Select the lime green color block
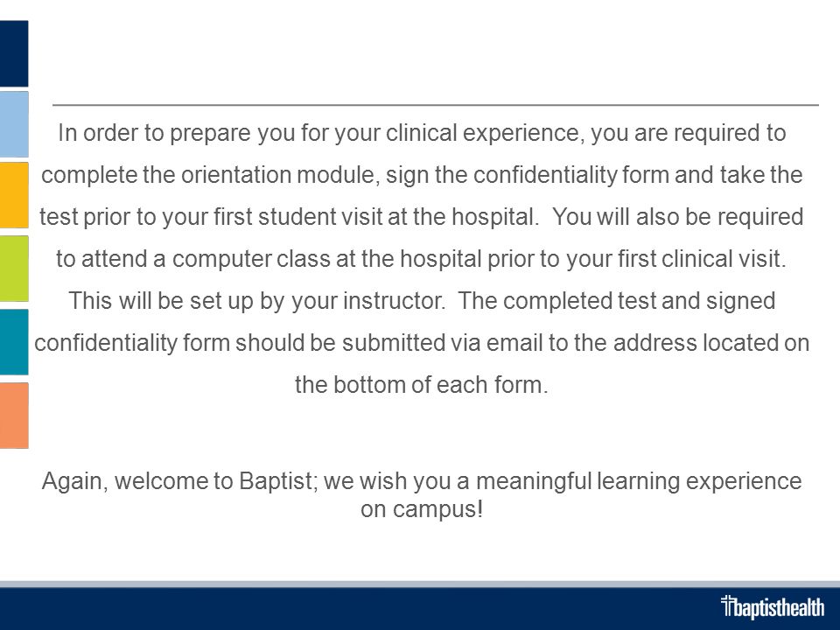840x630 pixels. 14,269
